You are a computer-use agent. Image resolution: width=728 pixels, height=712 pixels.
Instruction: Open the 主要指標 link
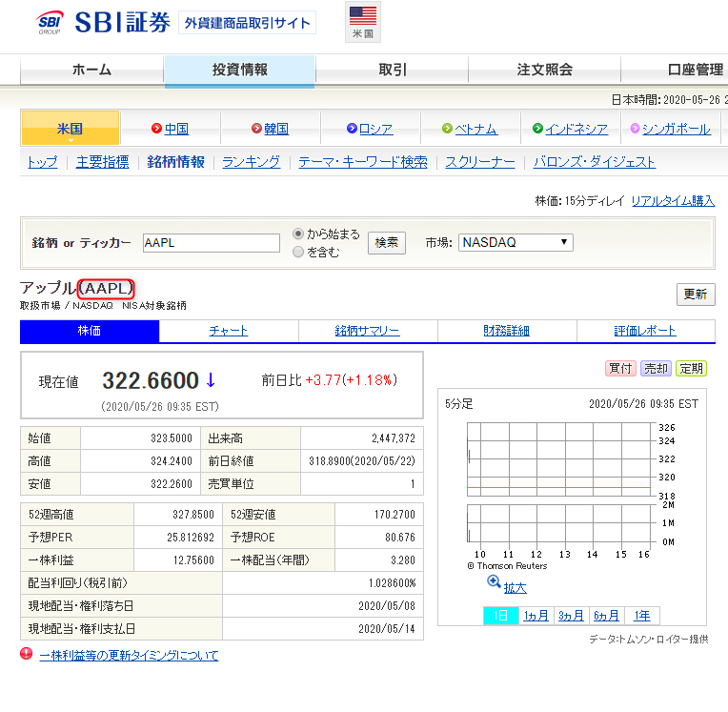coord(102,162)
